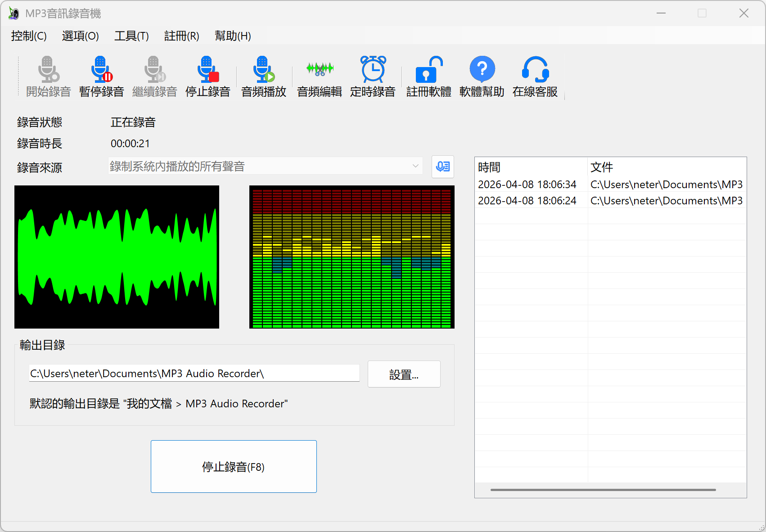Viewport: 766px width, 532px height.
Task: Click the 開始錄音 microphone icon
Action: point(48,69)
